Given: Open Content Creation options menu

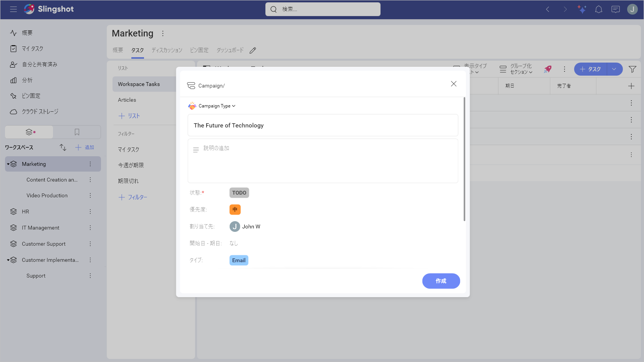Looking at the screenshot, I should [90, 180].
